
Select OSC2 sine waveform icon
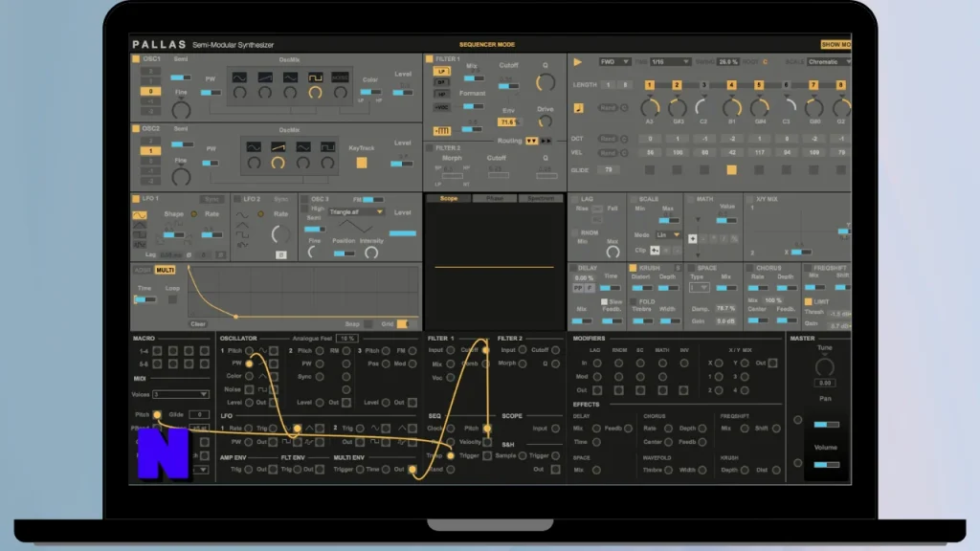[x=253, y=147]
